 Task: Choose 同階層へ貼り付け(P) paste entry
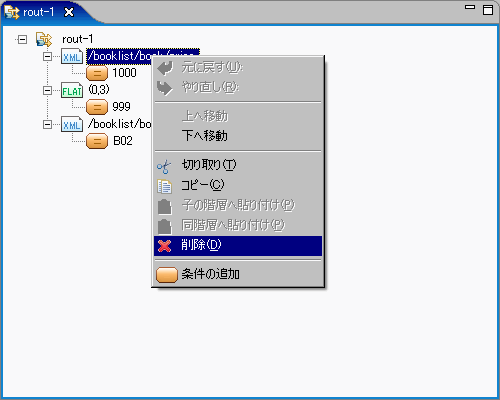pyautogui.click(x=238, y=225)
